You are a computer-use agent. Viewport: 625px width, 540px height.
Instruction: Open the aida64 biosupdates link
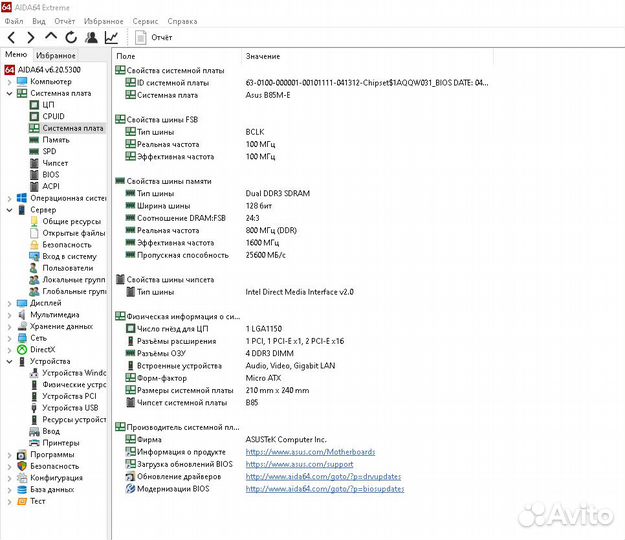[325, 489]
